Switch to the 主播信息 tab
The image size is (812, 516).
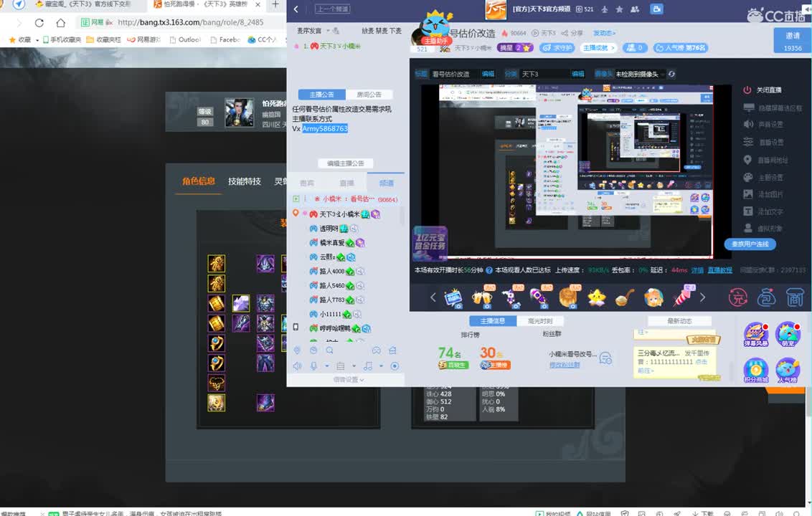pyautogui.click(x=493, y=321)
